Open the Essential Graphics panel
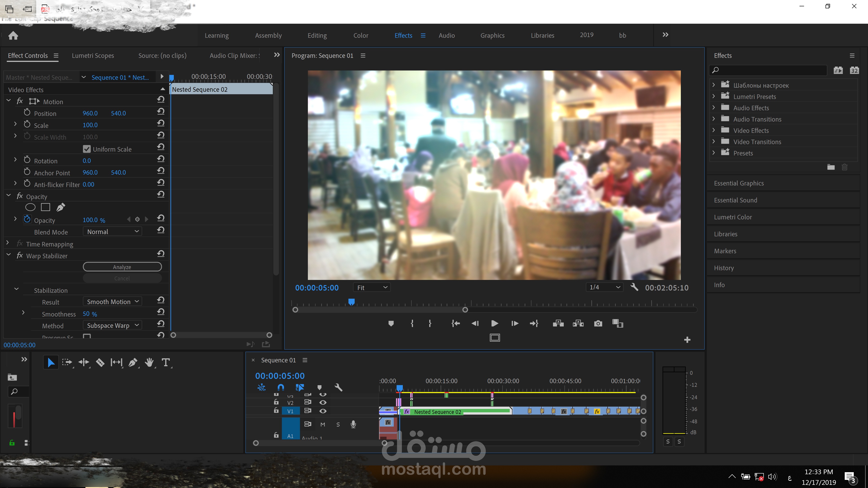The width and height of the screenshot is (868, 488). [739, 183]
